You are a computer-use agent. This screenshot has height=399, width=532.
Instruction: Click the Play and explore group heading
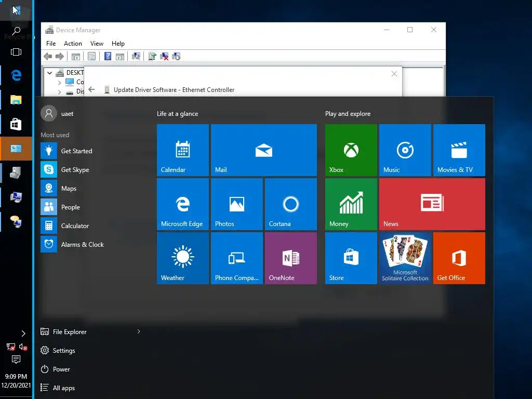[348, 114]
